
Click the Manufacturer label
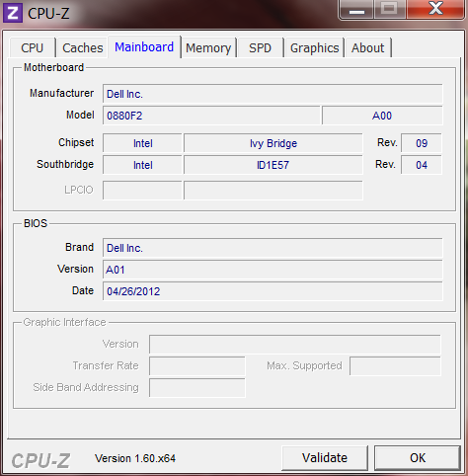pos(62,93)
